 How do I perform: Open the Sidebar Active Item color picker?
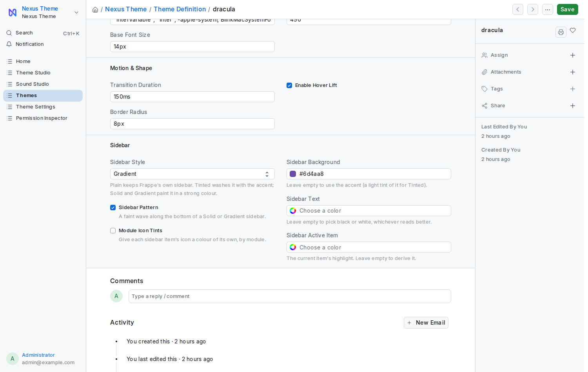368,247
